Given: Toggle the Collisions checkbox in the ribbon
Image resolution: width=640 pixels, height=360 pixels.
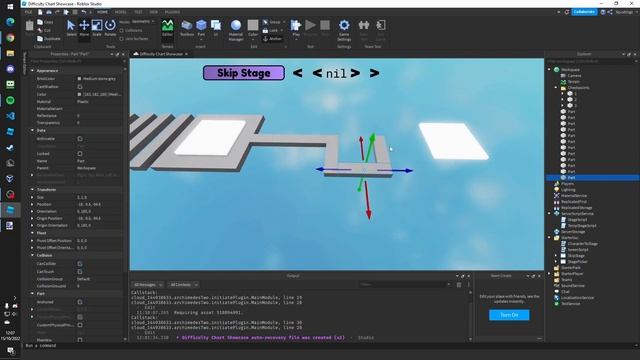Looking at the screenshot, I should coord(122,31).
